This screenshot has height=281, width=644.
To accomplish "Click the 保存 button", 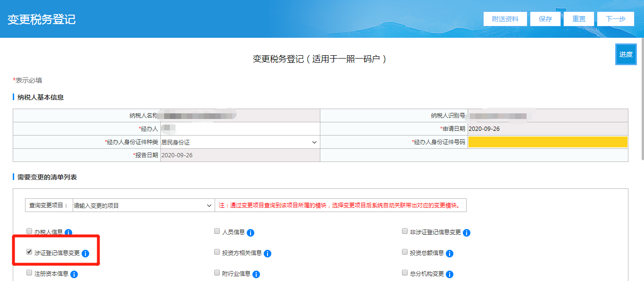I will tap(545, 19).
